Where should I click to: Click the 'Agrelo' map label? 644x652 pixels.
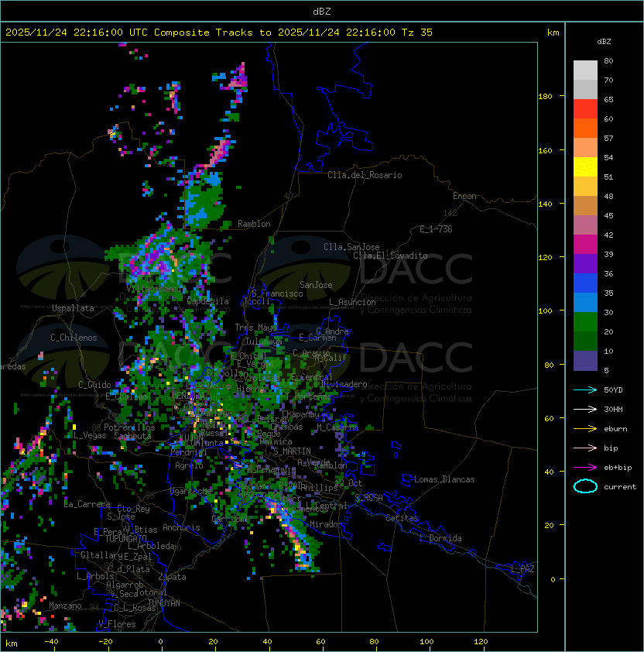(189, 465)
